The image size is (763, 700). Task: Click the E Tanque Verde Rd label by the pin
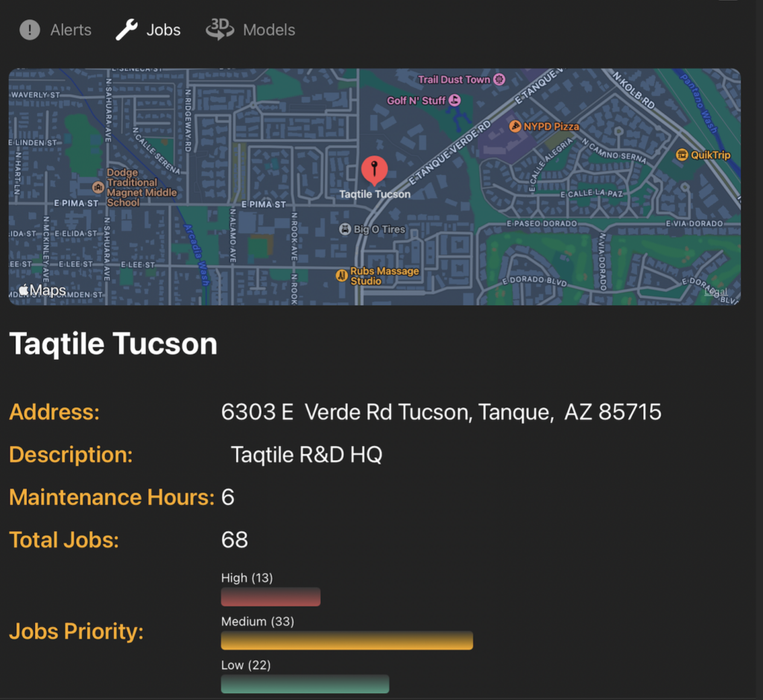tap(449, 153)
